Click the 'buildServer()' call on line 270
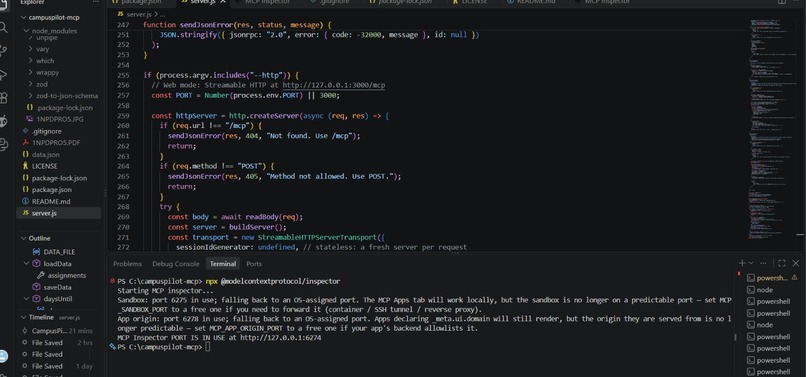This screenshot has width=806, height=377. pos(257,227)
